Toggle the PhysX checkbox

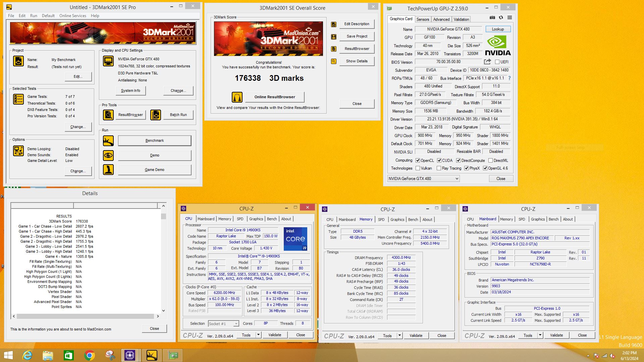pos(466,168)
